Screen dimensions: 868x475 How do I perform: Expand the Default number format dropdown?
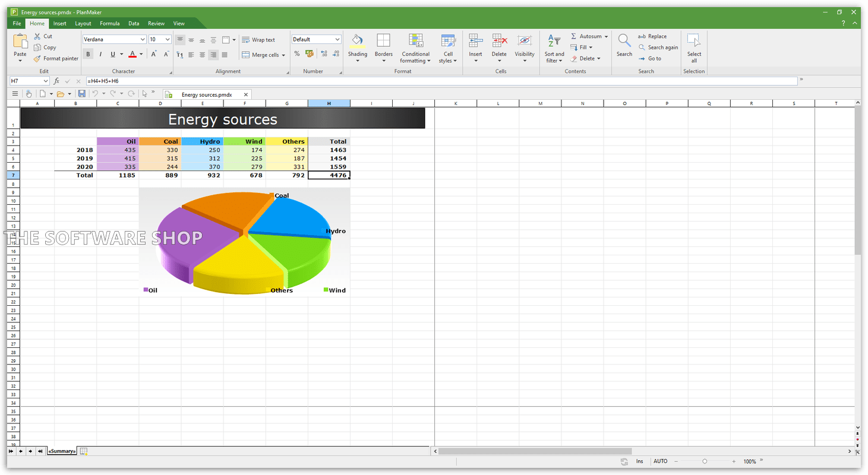(337, 39)
